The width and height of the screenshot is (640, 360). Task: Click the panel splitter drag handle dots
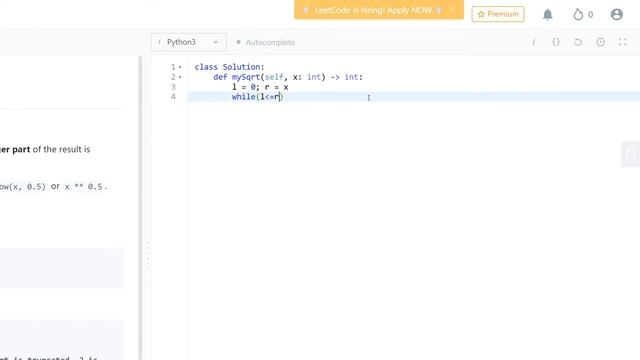tap(147, 255)
